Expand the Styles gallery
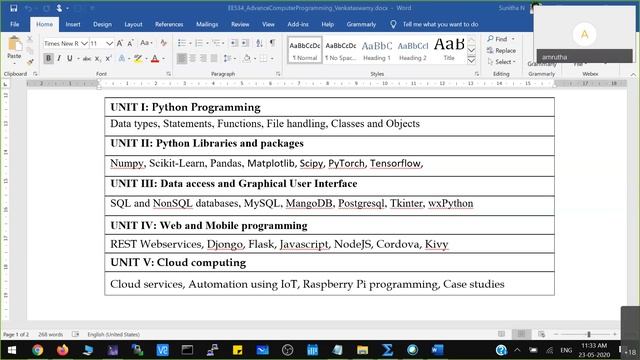Viewport: 640px width, 360px height. point(471,61)
